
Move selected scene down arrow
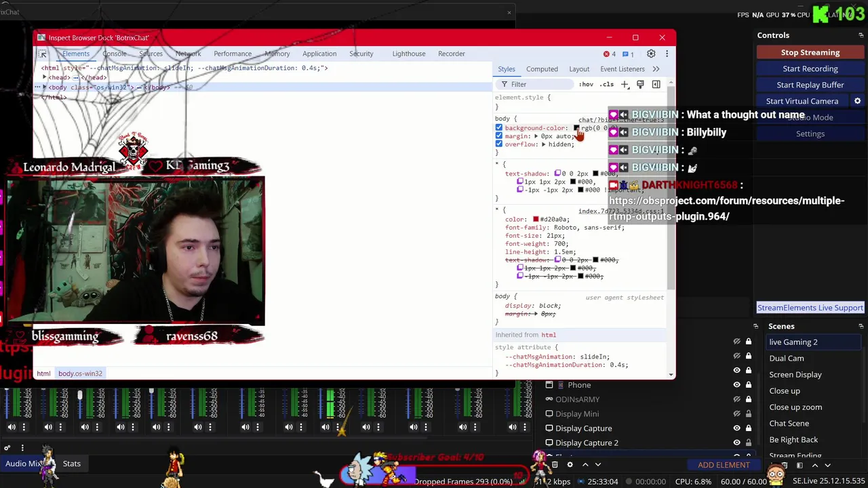(x=827, y=466)
